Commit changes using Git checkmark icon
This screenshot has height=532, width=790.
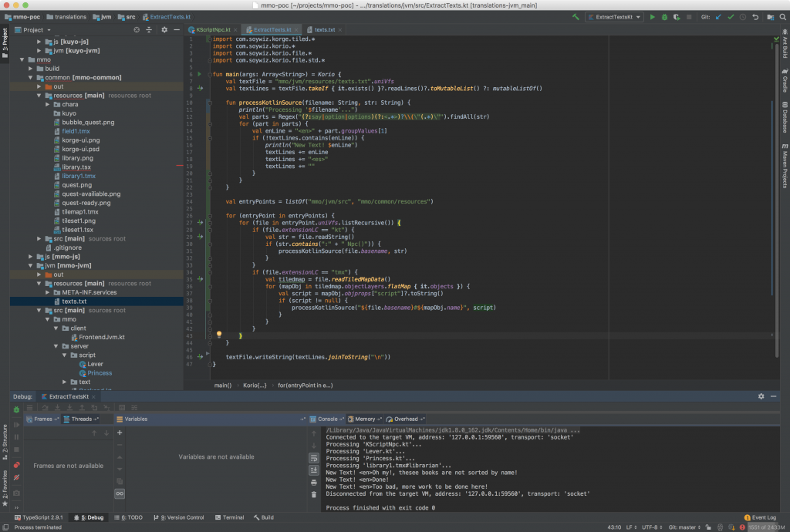point(731,16)
